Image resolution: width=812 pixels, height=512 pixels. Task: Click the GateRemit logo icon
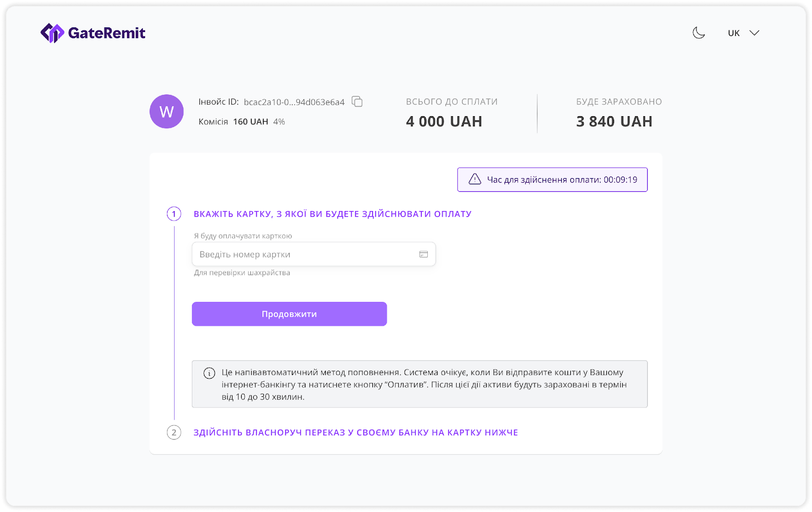pyautogui.click(x=52, y=33)
